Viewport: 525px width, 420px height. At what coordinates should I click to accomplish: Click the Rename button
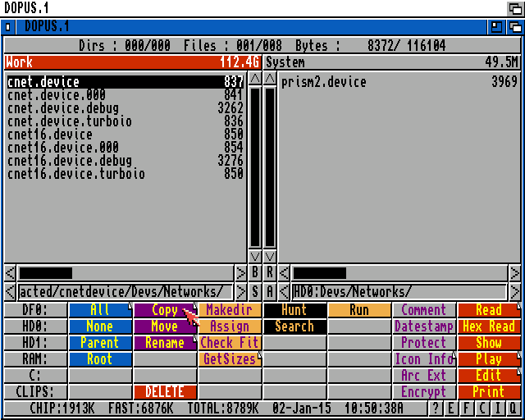[x=165, y=343]
